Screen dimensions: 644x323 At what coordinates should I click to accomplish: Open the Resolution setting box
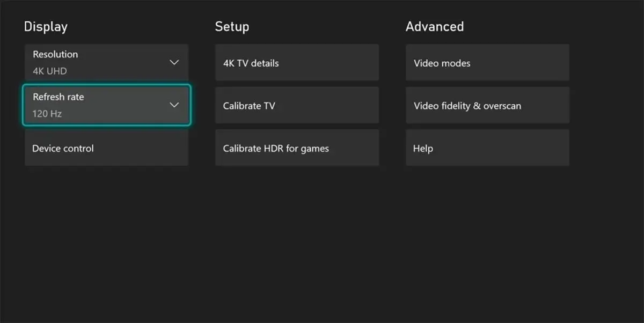[x=106, y=62]
